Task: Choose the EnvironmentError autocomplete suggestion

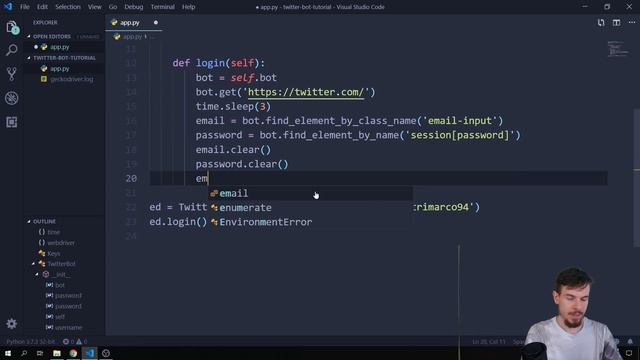Action: (x=310, y=222)
